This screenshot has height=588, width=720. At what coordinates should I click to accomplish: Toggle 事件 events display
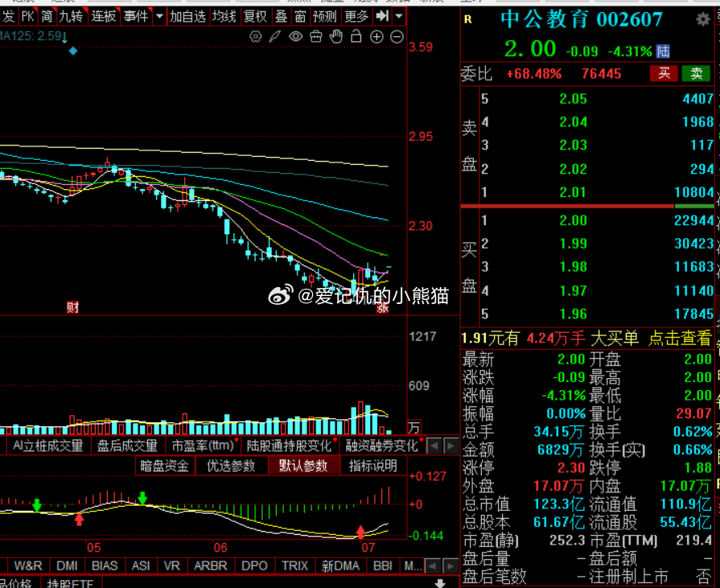point(136,17)
